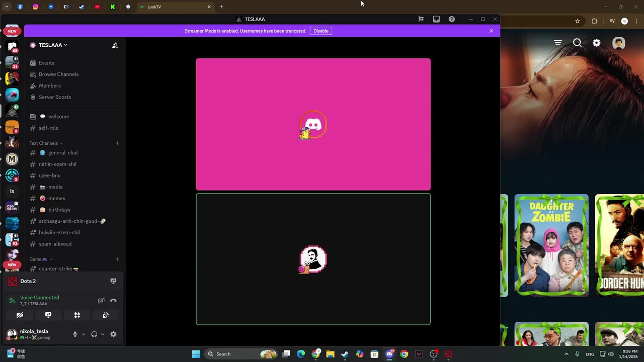Open the spam-allowed channel

(74, 244)
